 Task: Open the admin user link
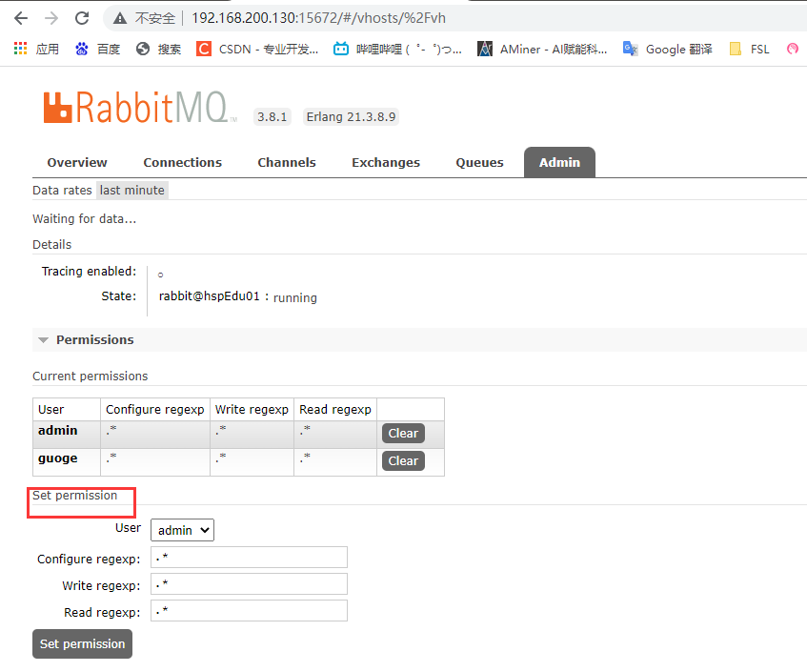pos(57,431)
